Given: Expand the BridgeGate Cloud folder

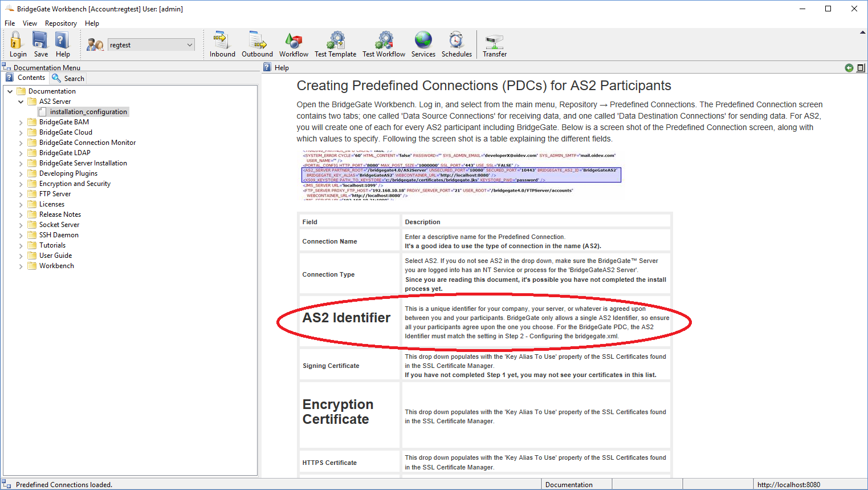Looking at the screenshot, I should [x=21, y=132].
